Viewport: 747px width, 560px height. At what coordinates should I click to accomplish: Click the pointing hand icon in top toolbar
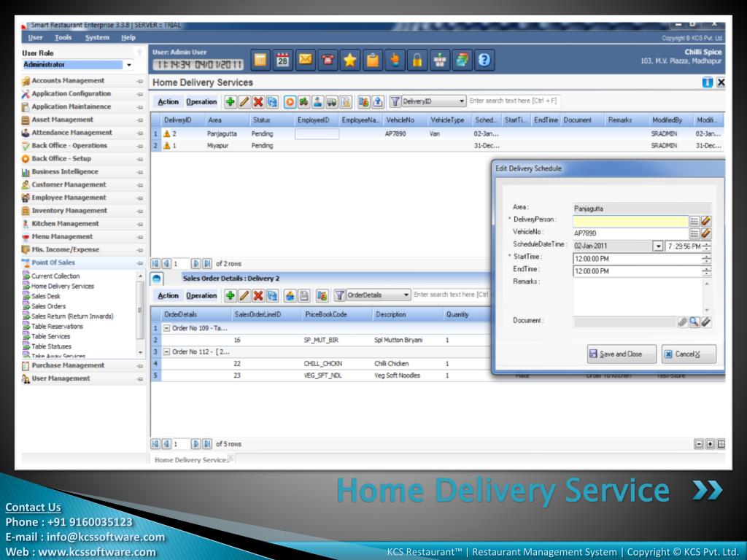point(395,60)
